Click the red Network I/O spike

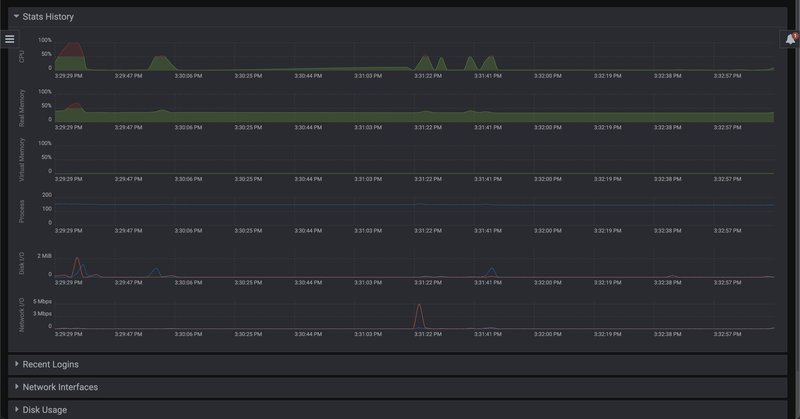click(419, 314)
